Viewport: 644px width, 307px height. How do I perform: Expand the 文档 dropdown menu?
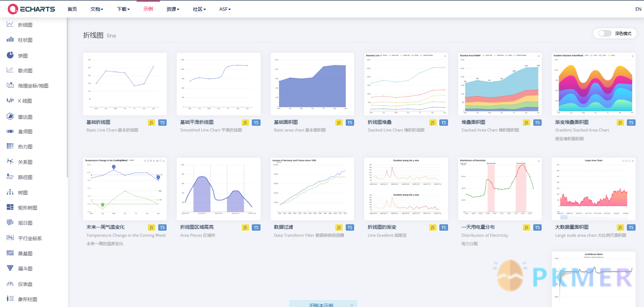coord(97,9)
